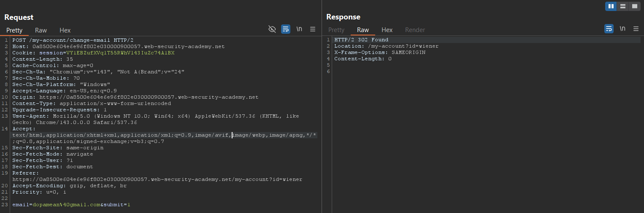Click the Content-Length: 35 header
Viewport: 644px width, 213px height.
tap(43, 59)
